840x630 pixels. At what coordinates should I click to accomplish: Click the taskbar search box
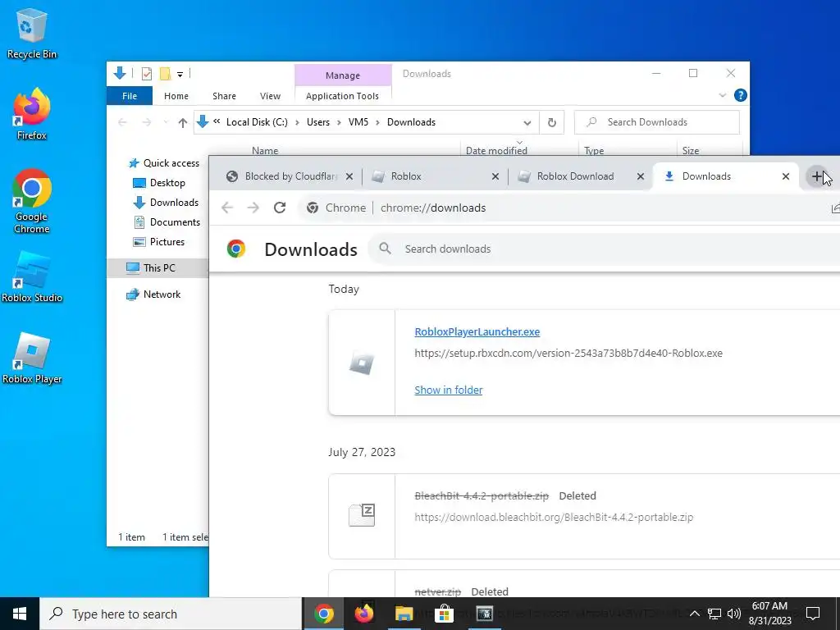pos(171,614)
